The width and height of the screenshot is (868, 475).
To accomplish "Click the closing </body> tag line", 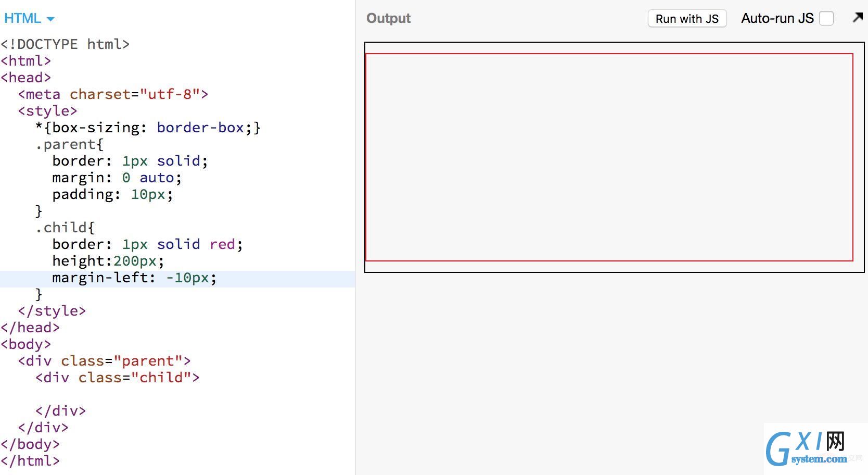I will click(30, 444).
